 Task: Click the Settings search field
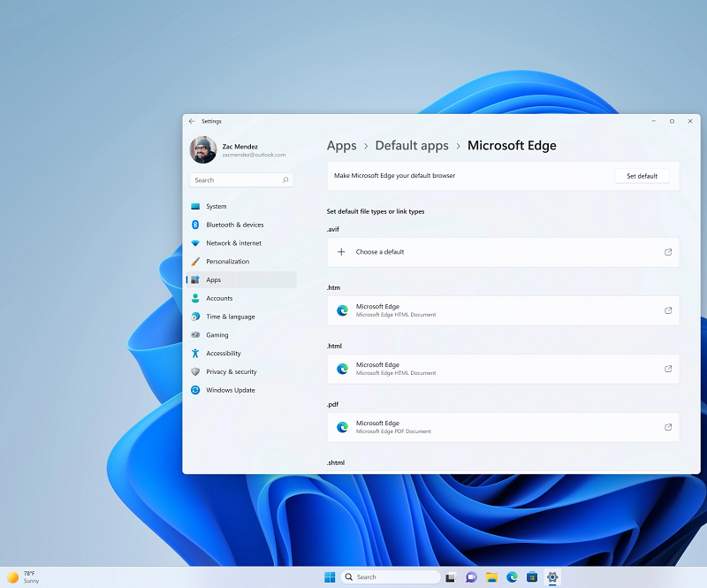tap(241, 180)
